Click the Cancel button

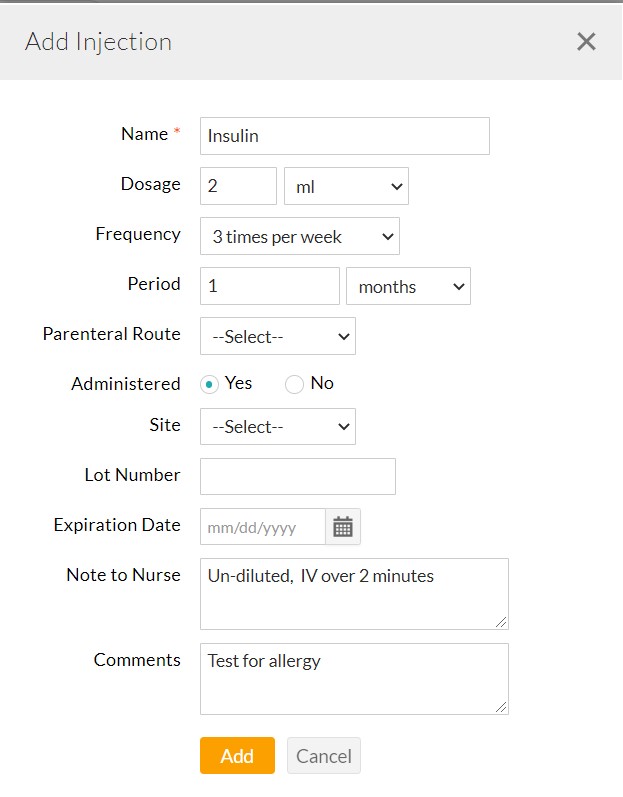pos(323,756)
